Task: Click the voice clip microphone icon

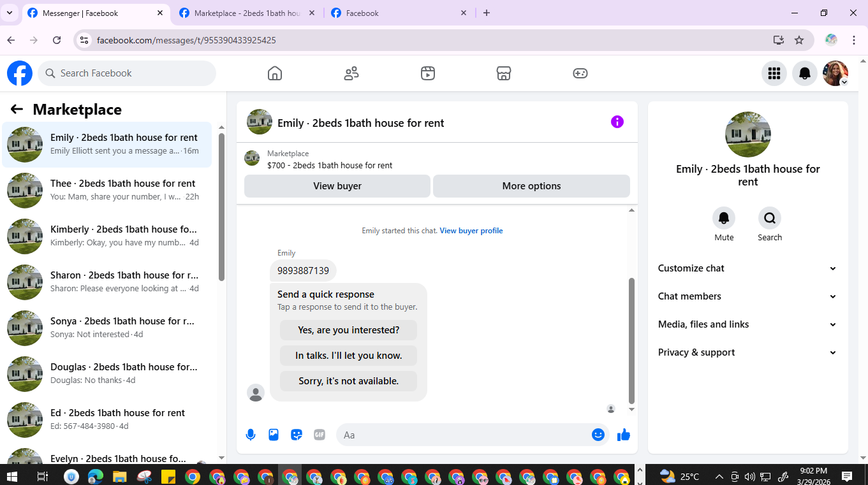Action: tap(251, 435)
